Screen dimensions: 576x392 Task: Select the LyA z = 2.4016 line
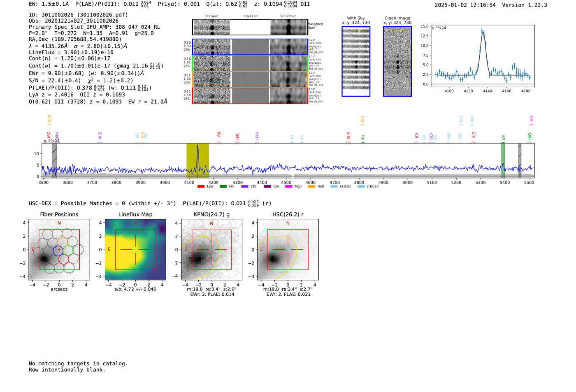(77, 95)
